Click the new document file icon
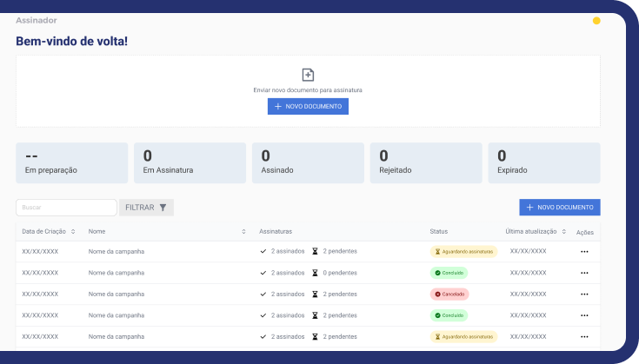Image resolution: width=639 pixels, height=364 pixels. 308,75
